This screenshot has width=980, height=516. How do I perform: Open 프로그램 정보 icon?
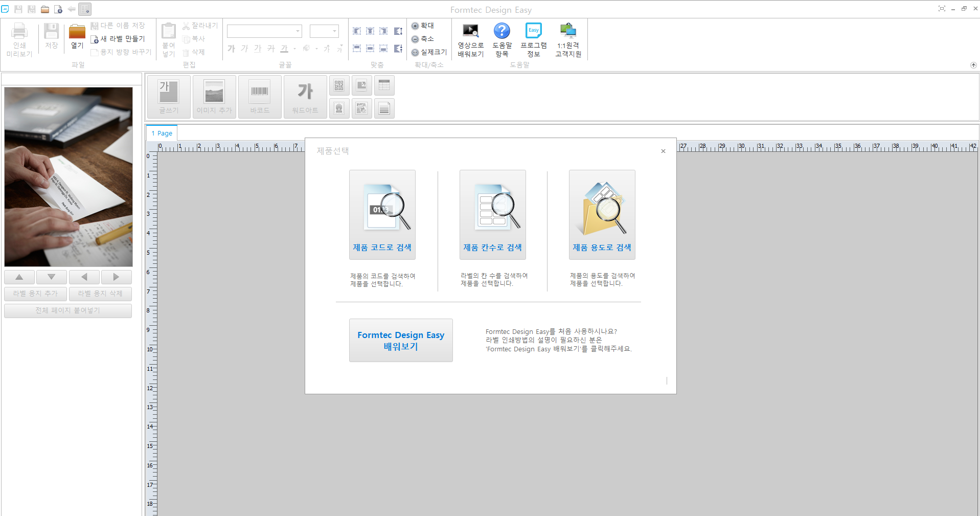pyautogui.click(x=534, y=40)
